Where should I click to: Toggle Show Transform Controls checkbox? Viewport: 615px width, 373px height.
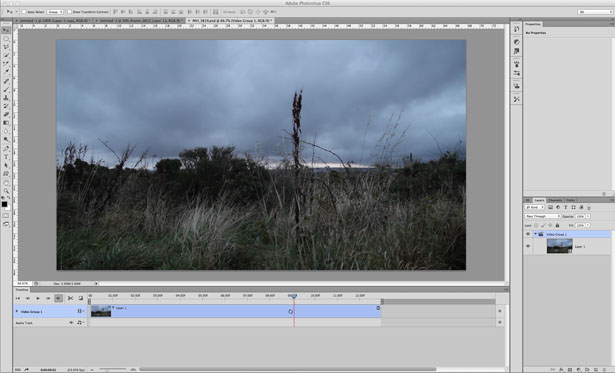[69, 12]
